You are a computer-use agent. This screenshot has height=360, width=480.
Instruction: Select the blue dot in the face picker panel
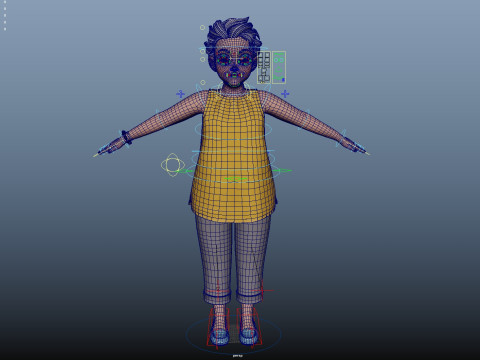[283, 80]
